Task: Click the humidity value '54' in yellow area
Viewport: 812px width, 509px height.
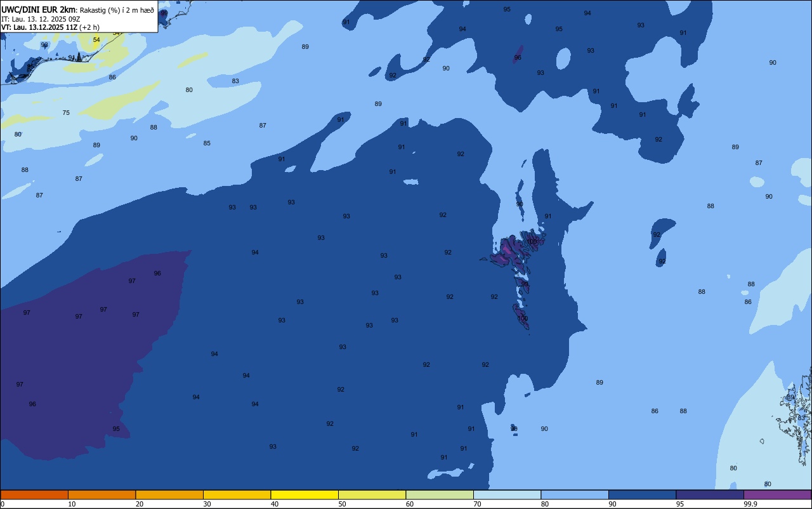Action: [96, 40]
